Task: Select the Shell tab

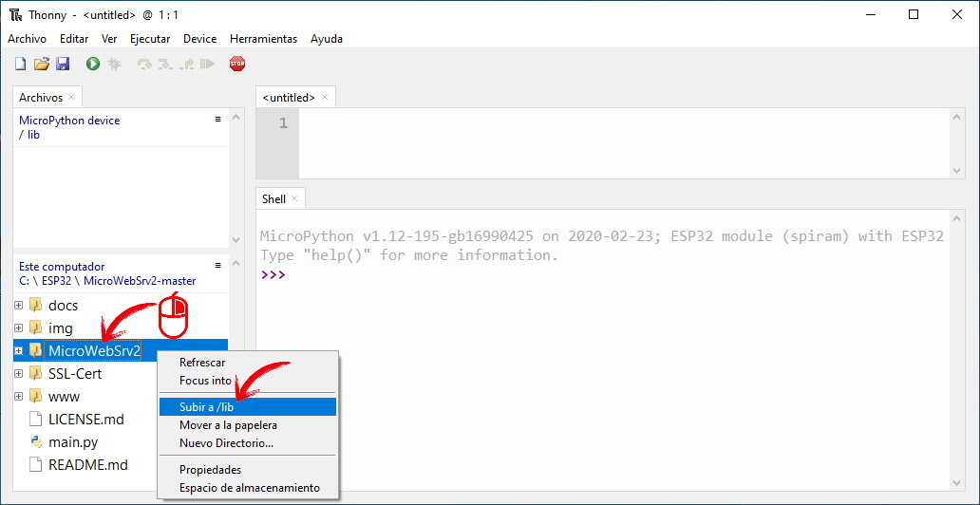Action: click(273, 198)
